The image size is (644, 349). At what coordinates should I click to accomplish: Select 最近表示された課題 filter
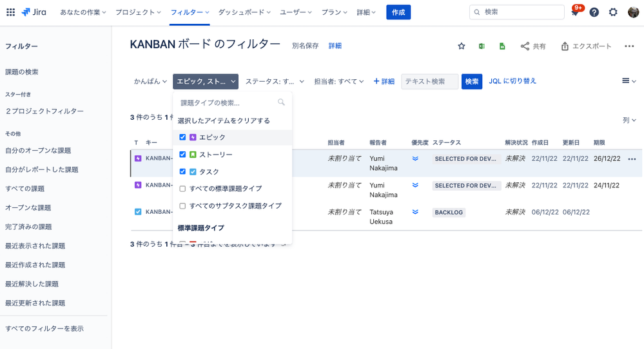click(x=35, y=246)
